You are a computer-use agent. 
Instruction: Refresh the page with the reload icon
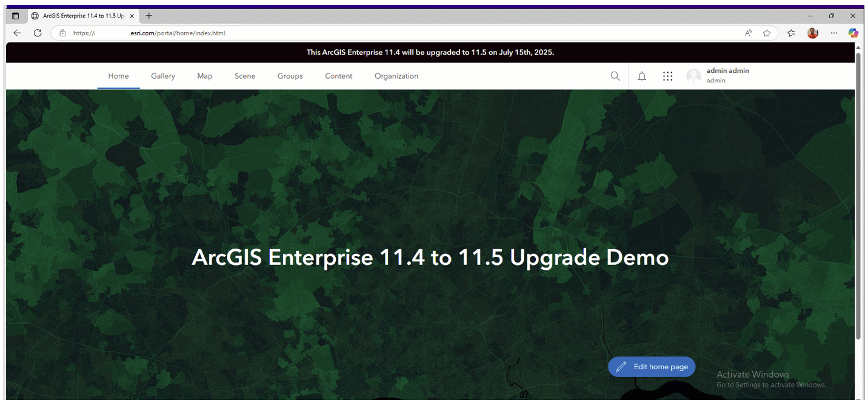pyautogui.click(x=37, y=33)
